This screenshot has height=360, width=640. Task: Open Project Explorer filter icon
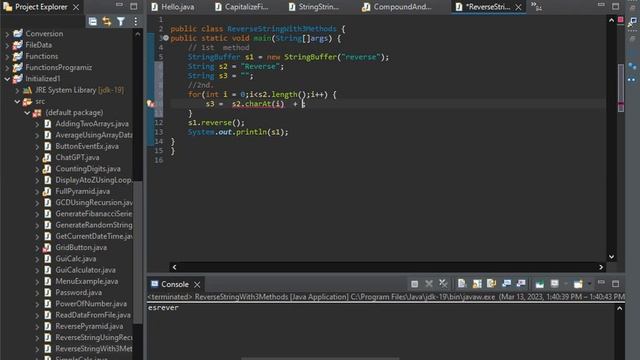[x=121, y=22]
